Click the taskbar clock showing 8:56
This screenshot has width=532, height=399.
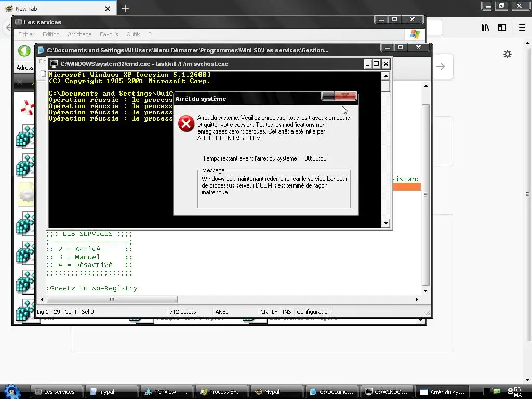click(514, 392)
